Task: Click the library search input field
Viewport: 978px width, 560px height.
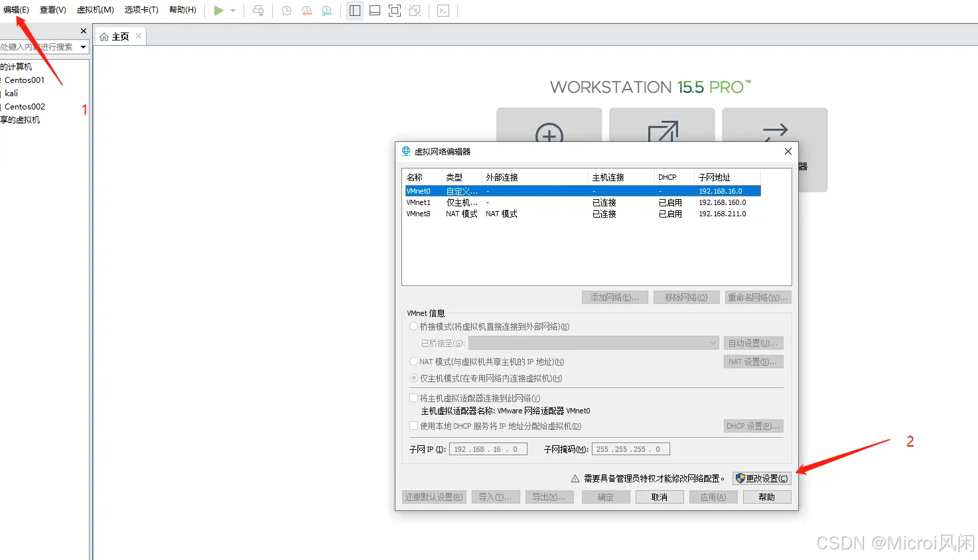Action: click(x=38, y=47)
